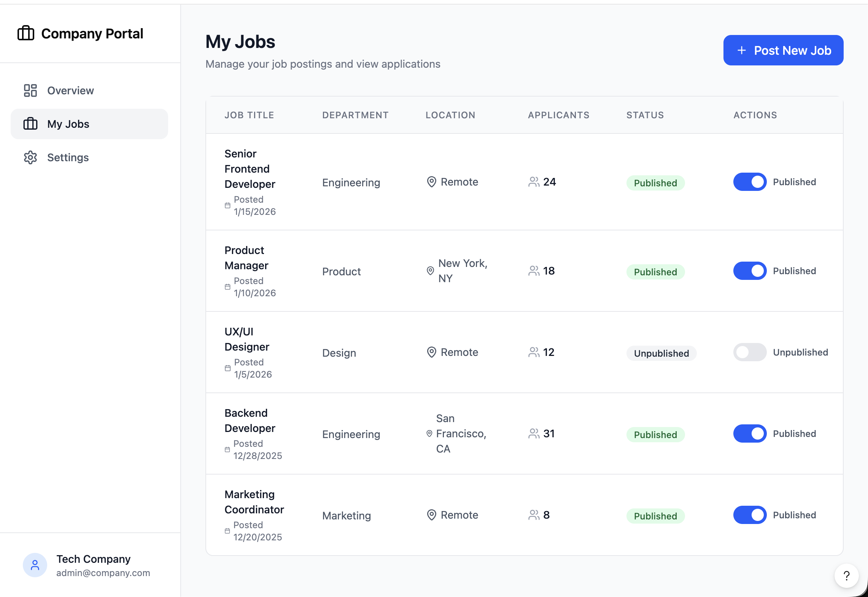Select the Overview grid icon in sidebar
Screen dimensions: 868x597
click(x=30, y=91)
